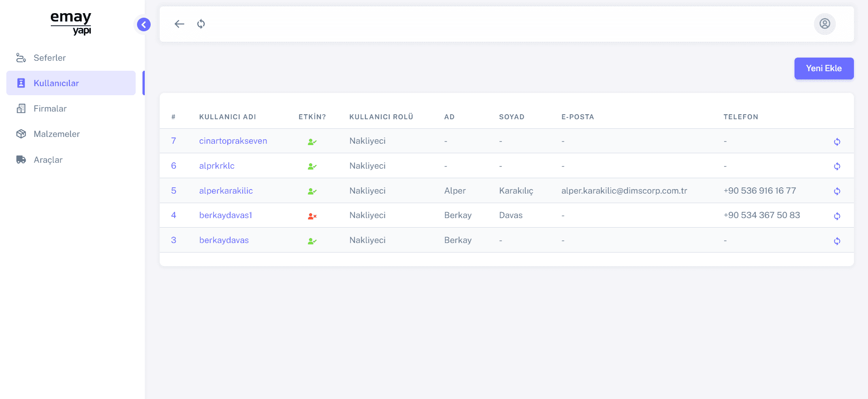Open the Malzemeler page icon
Viewport: 868px width, 399px height.
tap(21, 134)
